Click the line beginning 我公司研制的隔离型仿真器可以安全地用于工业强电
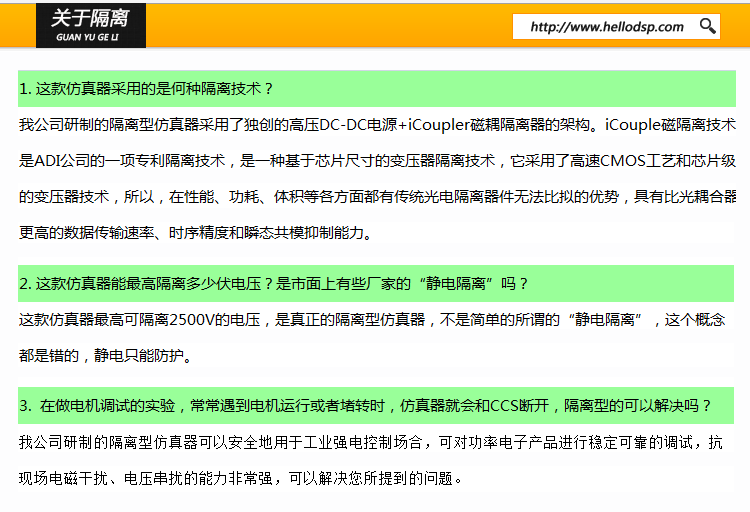This screenshot has height=512, width=750. point(371,442)
